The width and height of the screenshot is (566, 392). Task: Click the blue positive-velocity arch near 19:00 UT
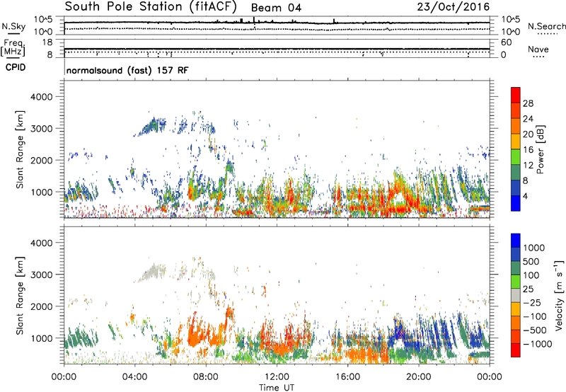[400, 329]
